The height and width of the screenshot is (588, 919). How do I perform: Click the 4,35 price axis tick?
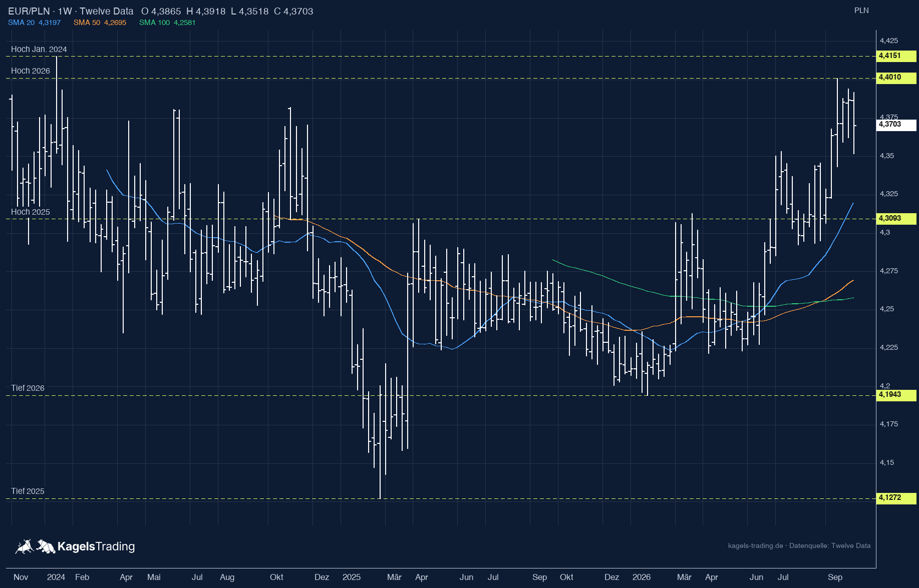pyautogui.click(x=887, y=156)
